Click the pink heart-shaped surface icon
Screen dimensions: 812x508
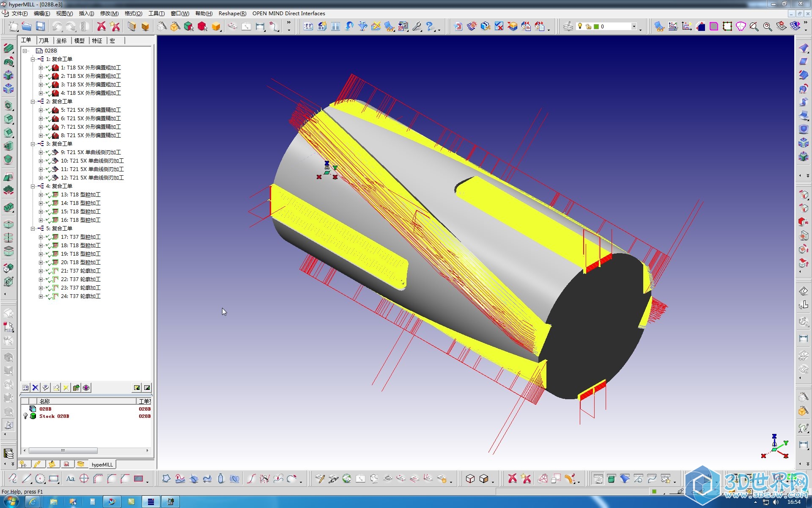coord(741,27)
